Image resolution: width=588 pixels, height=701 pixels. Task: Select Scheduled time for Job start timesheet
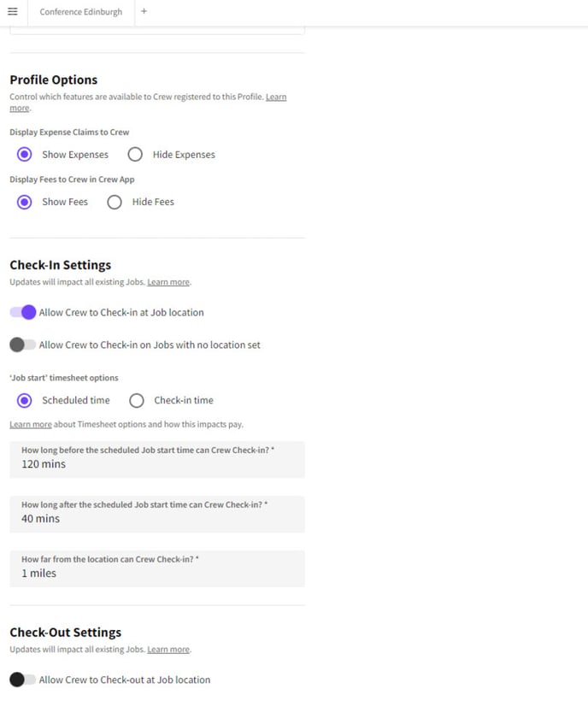[25, 401]
